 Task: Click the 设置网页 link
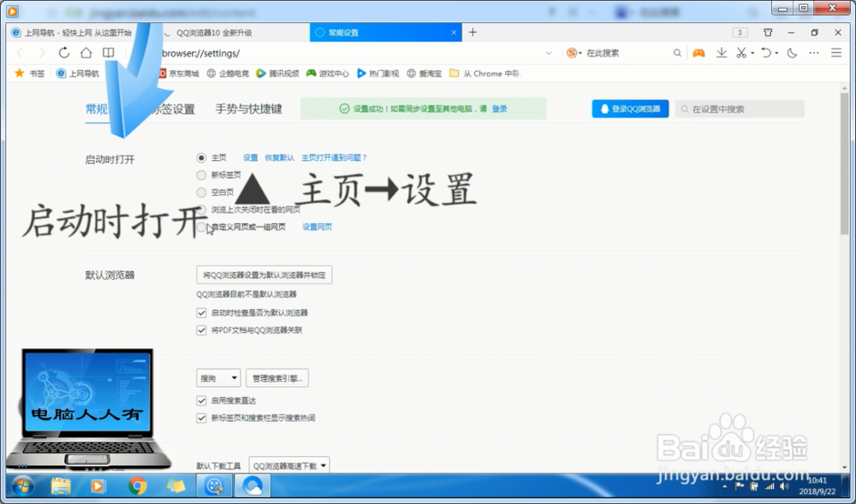(318, 227)
